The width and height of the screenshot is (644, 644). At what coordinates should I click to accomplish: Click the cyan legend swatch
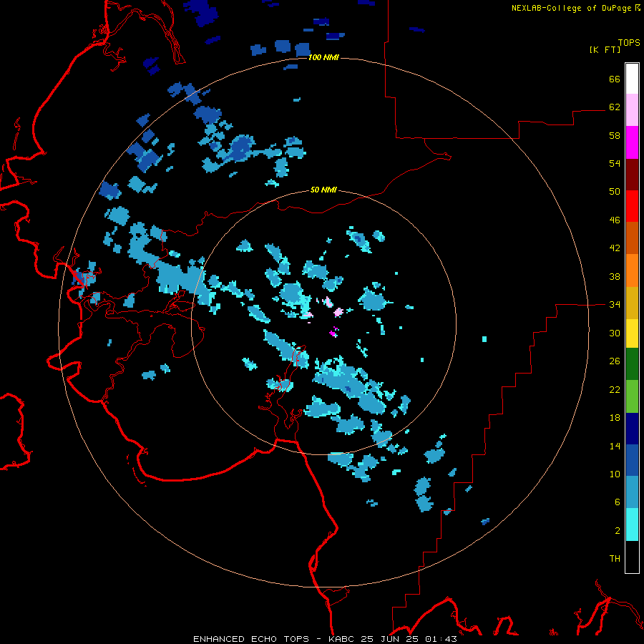tap(632, 525)
